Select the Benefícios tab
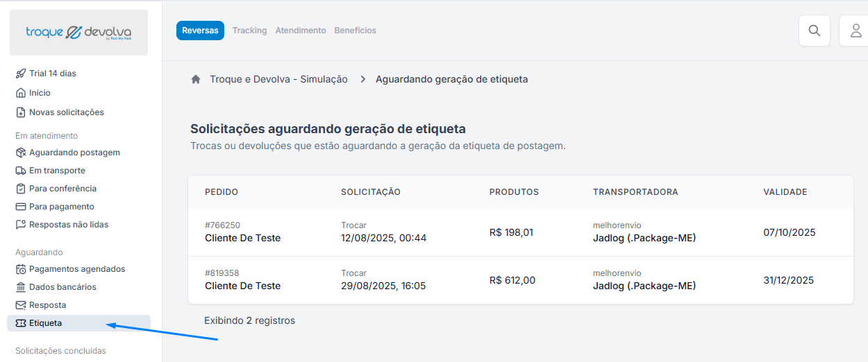 [x=356, y=31]
